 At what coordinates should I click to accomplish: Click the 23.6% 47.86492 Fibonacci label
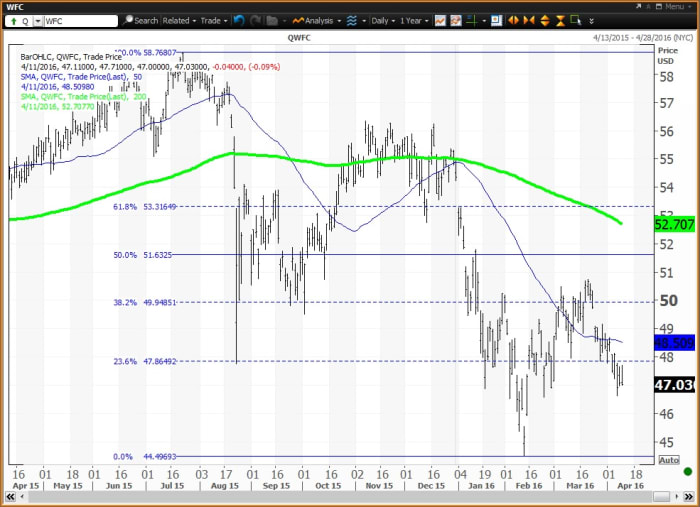tap(145, 361)
